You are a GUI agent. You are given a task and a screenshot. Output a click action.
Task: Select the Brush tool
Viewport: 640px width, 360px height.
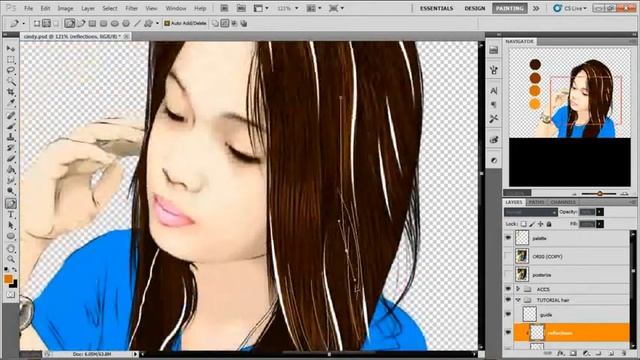click(x=11, y=127)
